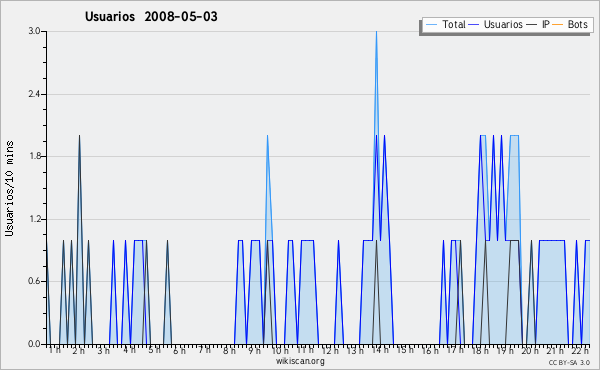This screenshot has width=600, height=370.
Task: Click the '9 h' x-axis label
Action: [254, 350]
